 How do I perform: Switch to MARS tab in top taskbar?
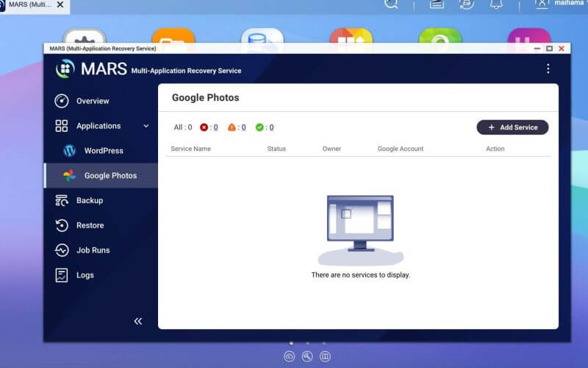click(30, 4)
